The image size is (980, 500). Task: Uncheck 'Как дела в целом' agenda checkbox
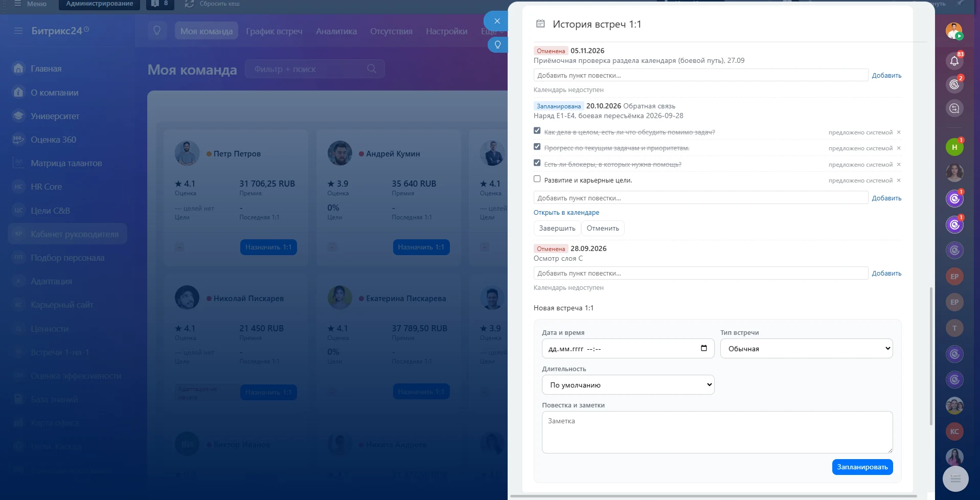[x=537, y=131]
